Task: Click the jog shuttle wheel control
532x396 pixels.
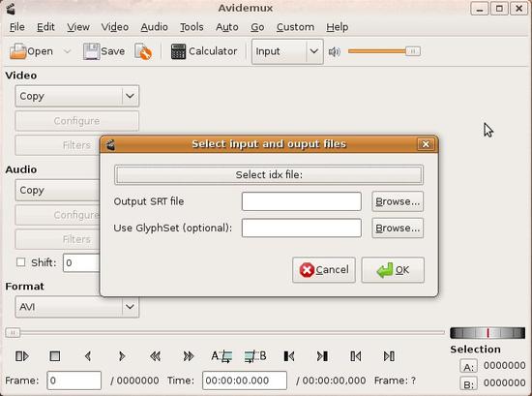Action: tap(488, 333)
